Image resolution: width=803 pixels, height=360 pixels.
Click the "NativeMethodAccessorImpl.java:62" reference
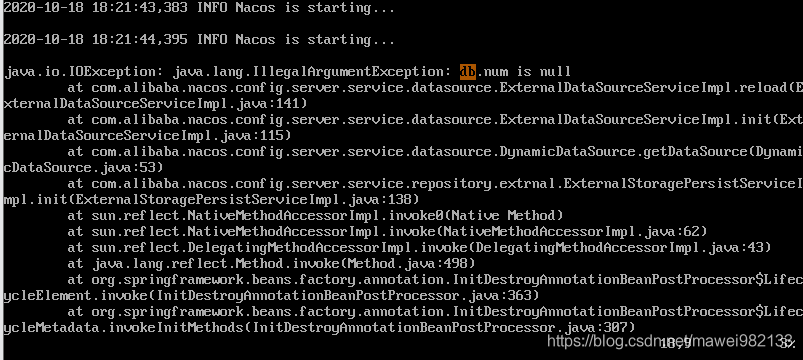pos(574,231)
